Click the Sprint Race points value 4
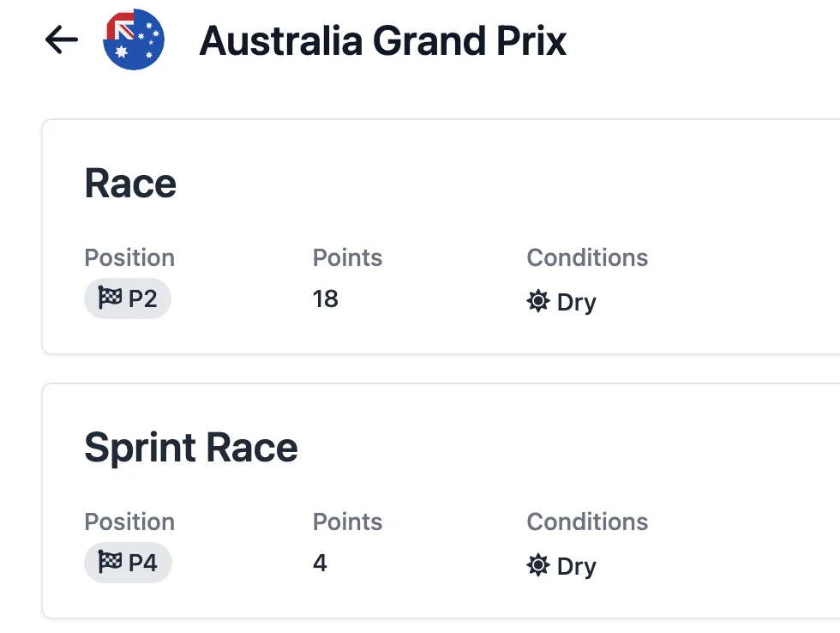This screenshot has width=840, height=633. [320, 564]
